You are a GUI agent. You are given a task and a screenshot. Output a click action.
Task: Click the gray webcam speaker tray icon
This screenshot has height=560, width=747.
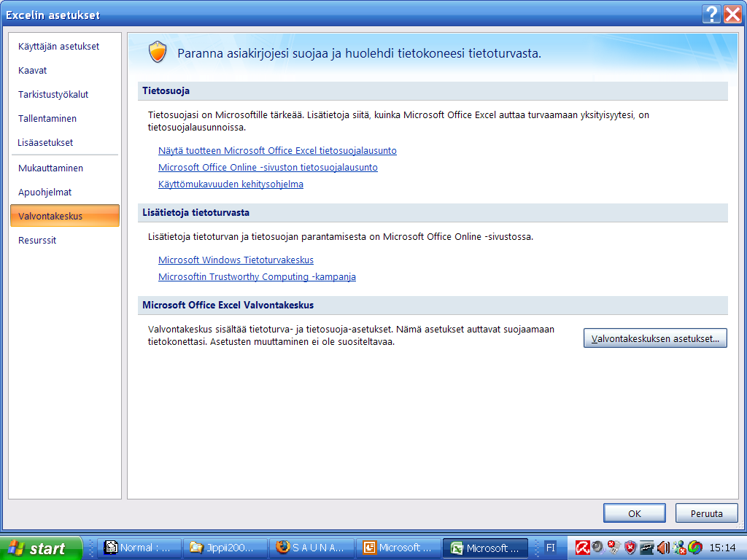point(599,548)
